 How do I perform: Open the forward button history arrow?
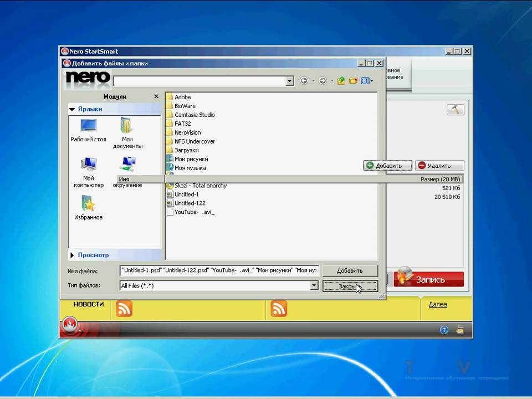(332, 81)
